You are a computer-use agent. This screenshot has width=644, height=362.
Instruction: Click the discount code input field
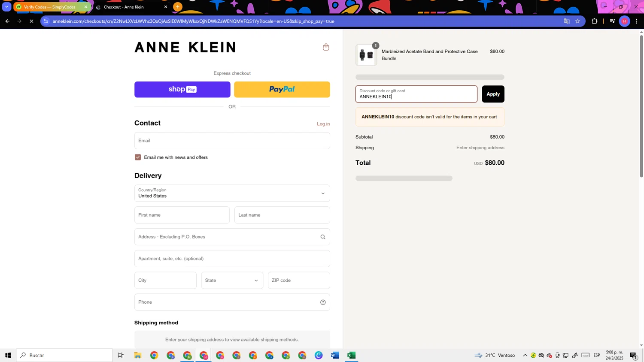tap(416, 94)
